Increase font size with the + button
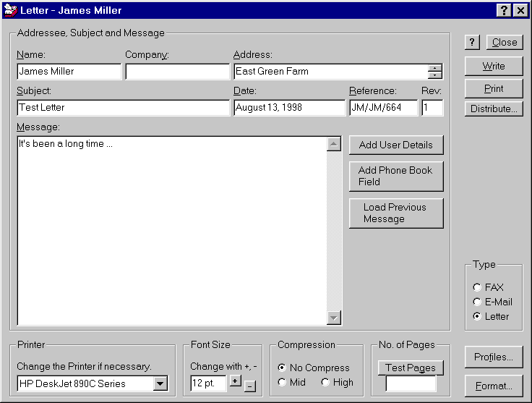 pos(235,381)
